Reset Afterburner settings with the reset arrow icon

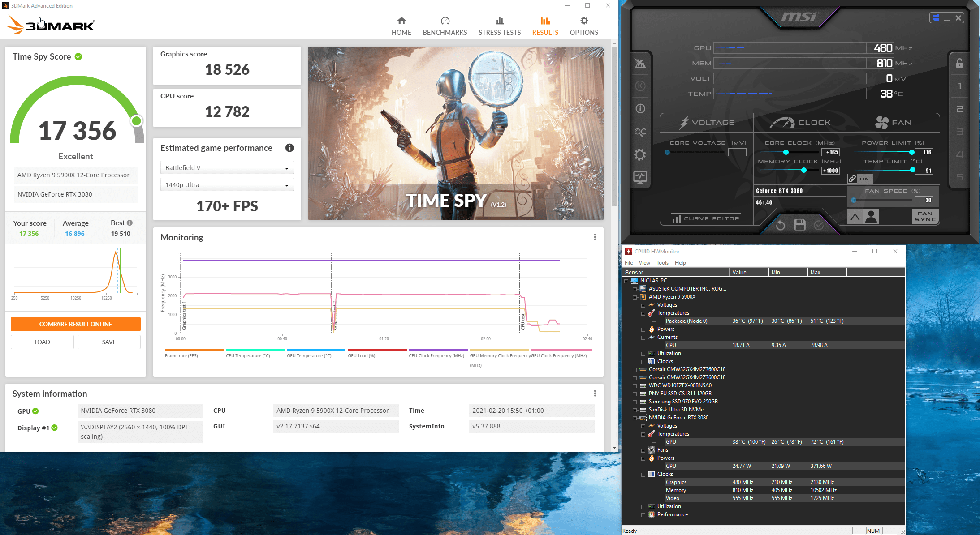[x=780, y=225]
